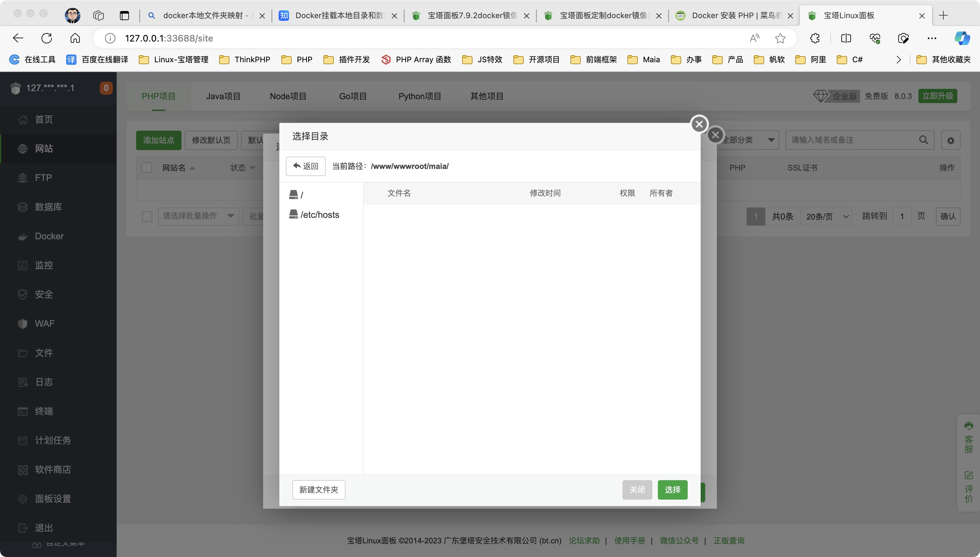Click the search magnifier in domain search field
Image resolution: width=980 pixels, height=557 pixels.
coord(923,140)
